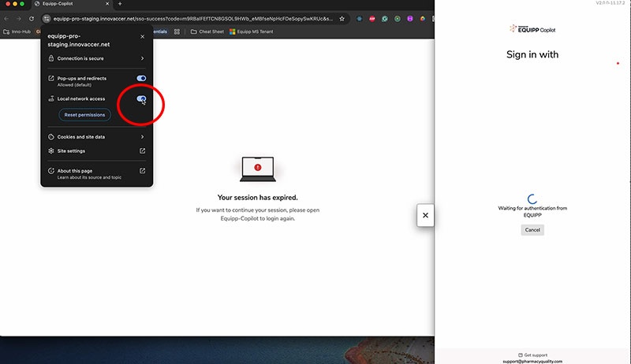
Task: Open the Cookies and site data submenu
Action: [96, 137]
